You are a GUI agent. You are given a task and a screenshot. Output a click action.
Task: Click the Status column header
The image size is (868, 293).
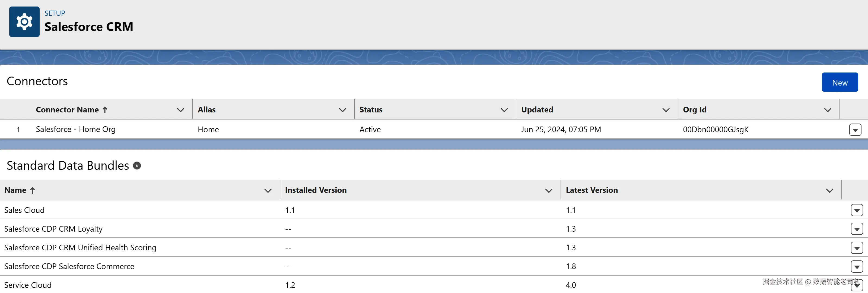[371, 110]
